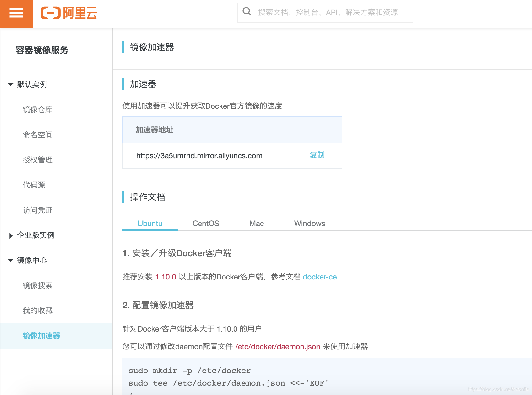
Task: Click the 默认实例 group label
Action: pos(32,84)
